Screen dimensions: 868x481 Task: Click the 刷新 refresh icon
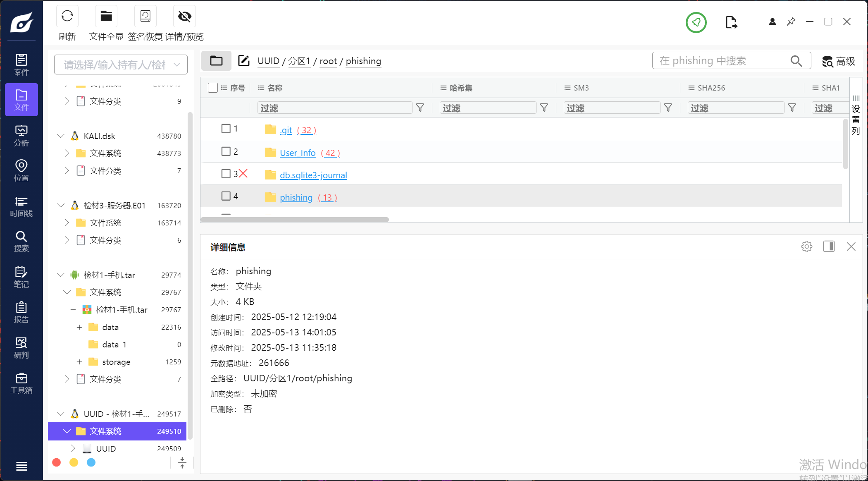pos(67,17)
